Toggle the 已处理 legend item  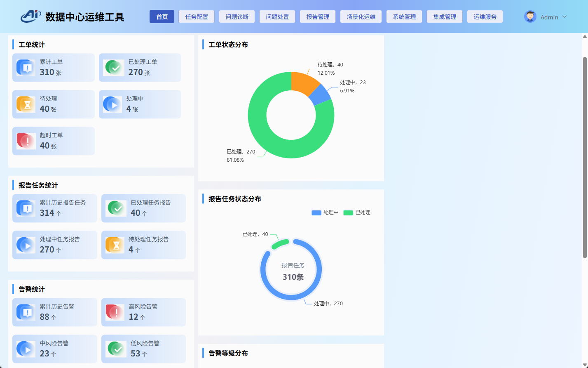point(357,212)
